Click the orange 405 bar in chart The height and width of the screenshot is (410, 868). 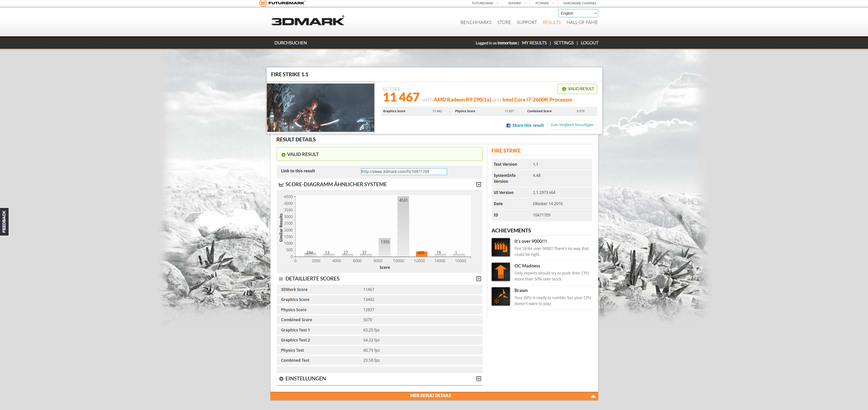pyautogui.click(x=421, y=254)
